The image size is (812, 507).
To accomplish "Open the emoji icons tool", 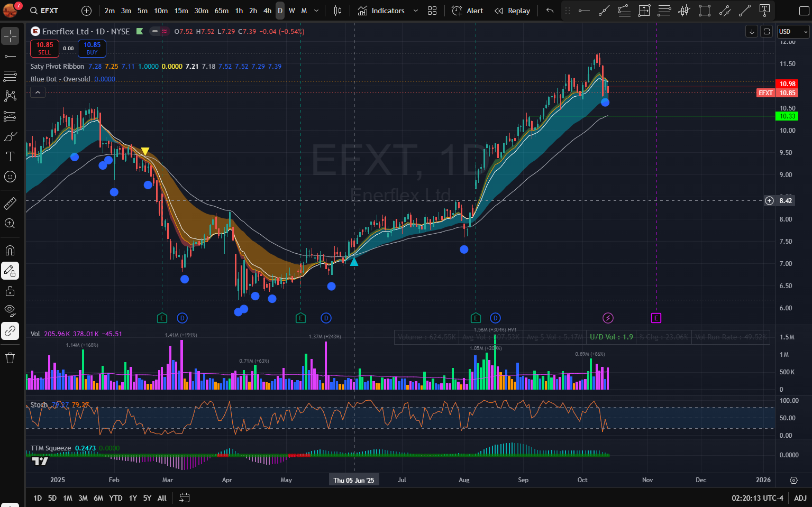I will tap(10, 177).
